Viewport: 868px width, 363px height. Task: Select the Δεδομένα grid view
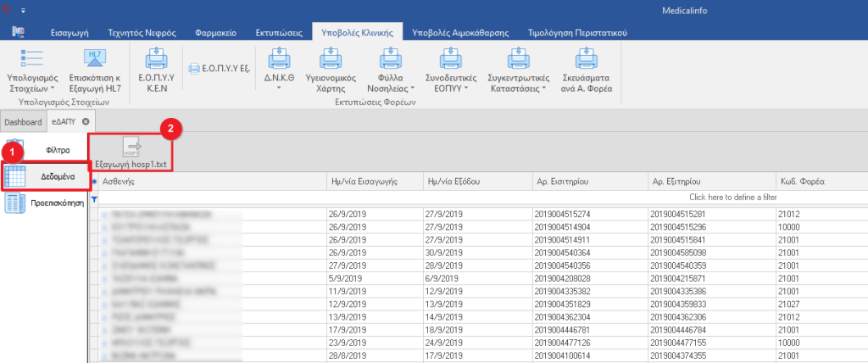(x=44, y=176)
